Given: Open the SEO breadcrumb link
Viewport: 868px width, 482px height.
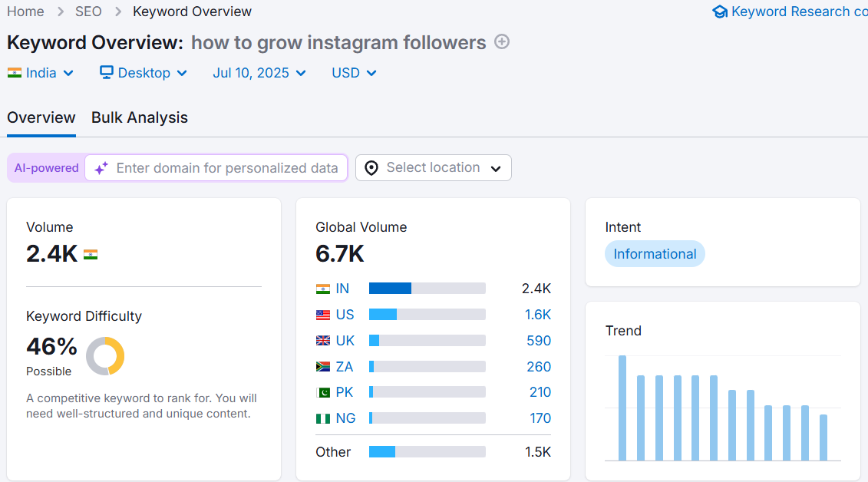Looking at the screenshot, I should (89, 12).
